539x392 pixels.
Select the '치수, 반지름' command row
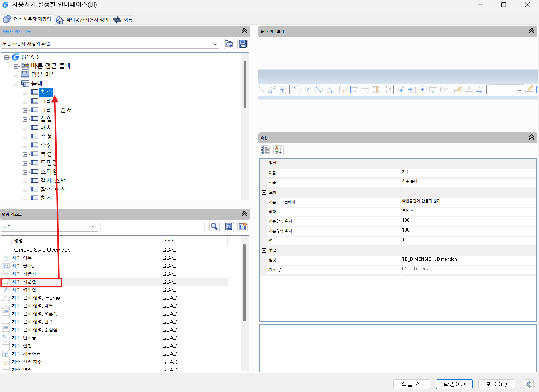point(114,338)
